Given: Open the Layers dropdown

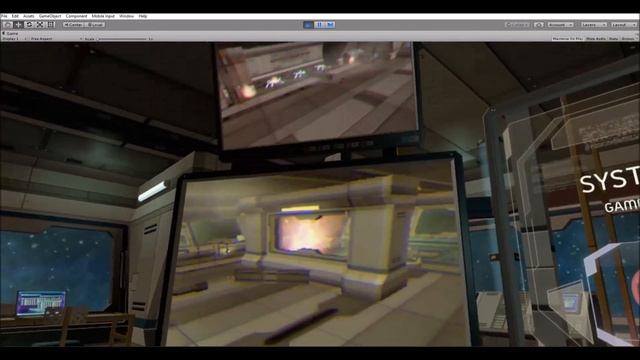Looking at the screenshot, I should coord(593,25).
